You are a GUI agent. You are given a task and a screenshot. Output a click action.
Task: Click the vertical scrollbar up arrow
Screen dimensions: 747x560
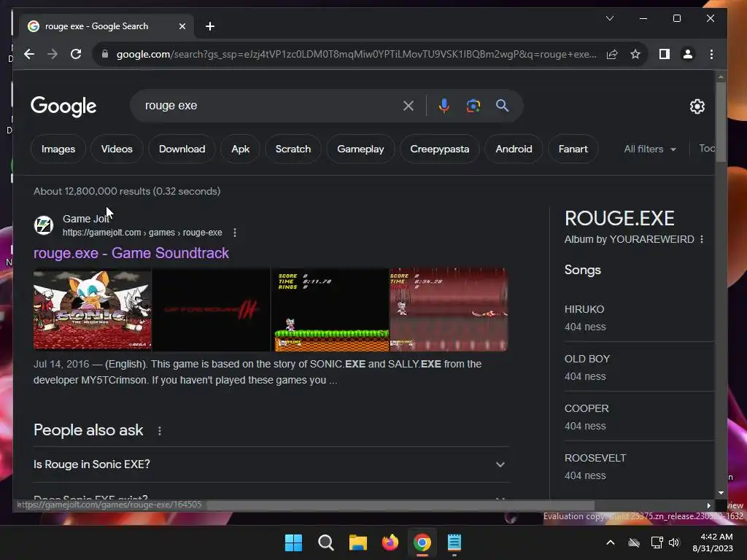point(721,76)
